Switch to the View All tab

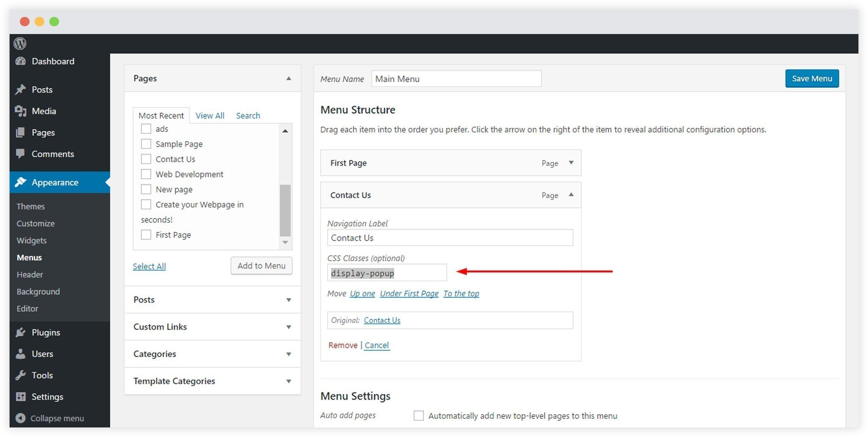pyautogui.click(x=210, y=116)
